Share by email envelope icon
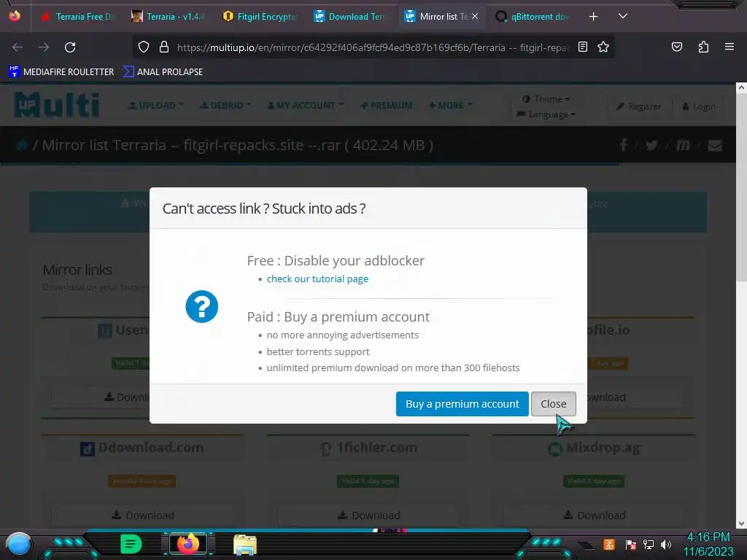Viewport: 747px width, 560px height. pyautogui.click(x=715, y=145)
